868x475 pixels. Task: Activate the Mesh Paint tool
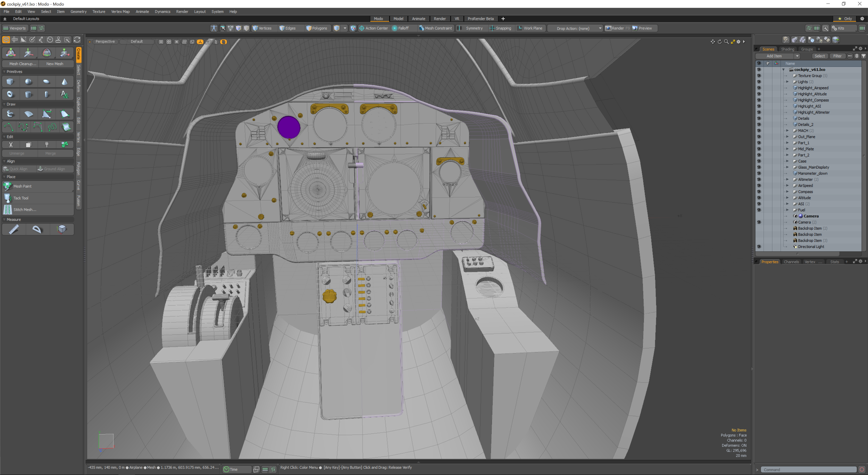tap(22, 186)
